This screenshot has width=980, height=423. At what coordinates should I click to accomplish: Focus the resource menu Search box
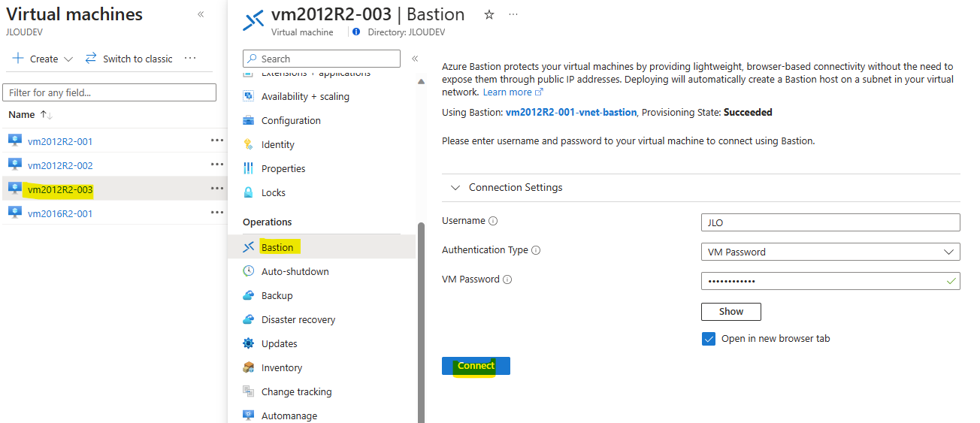click(322, 59)
